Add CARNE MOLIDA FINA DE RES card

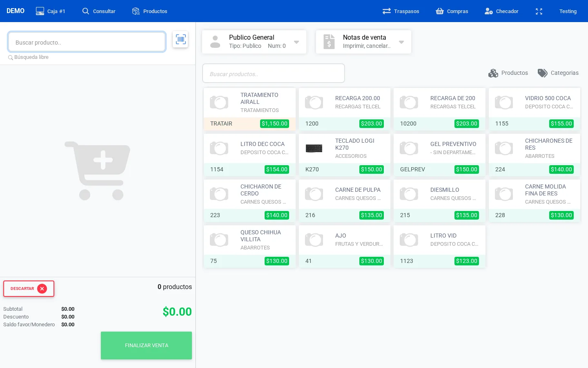pos(535,201)
